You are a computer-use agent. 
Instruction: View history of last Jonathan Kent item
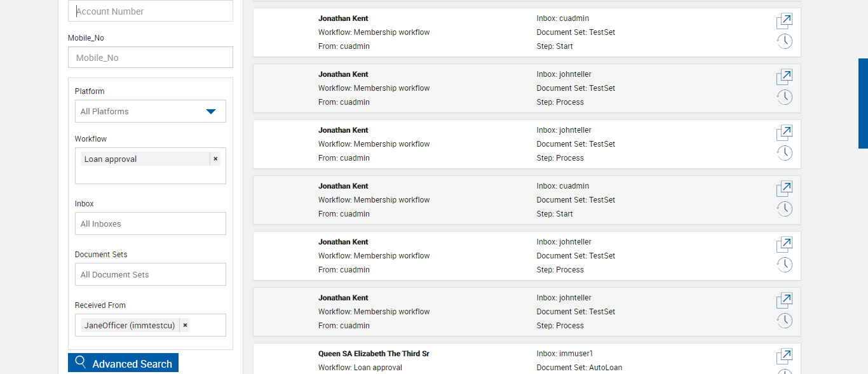pyautogui.click(x=785, y=321)
